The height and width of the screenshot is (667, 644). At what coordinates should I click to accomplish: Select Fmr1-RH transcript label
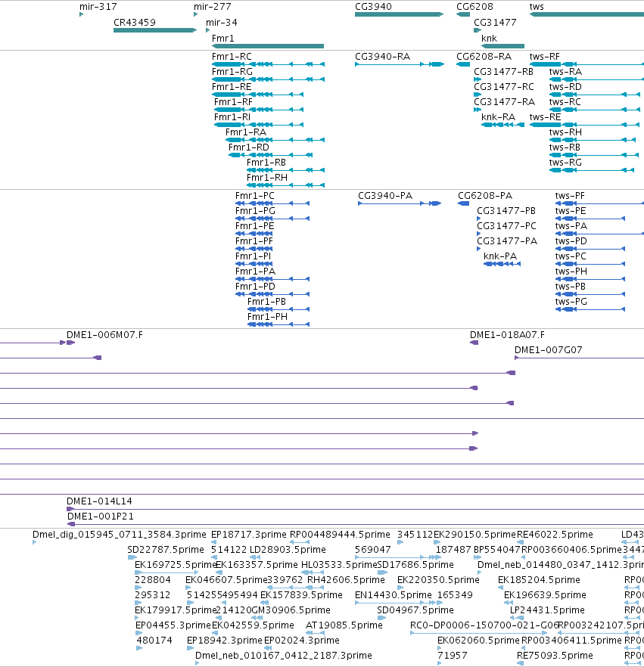267,178
